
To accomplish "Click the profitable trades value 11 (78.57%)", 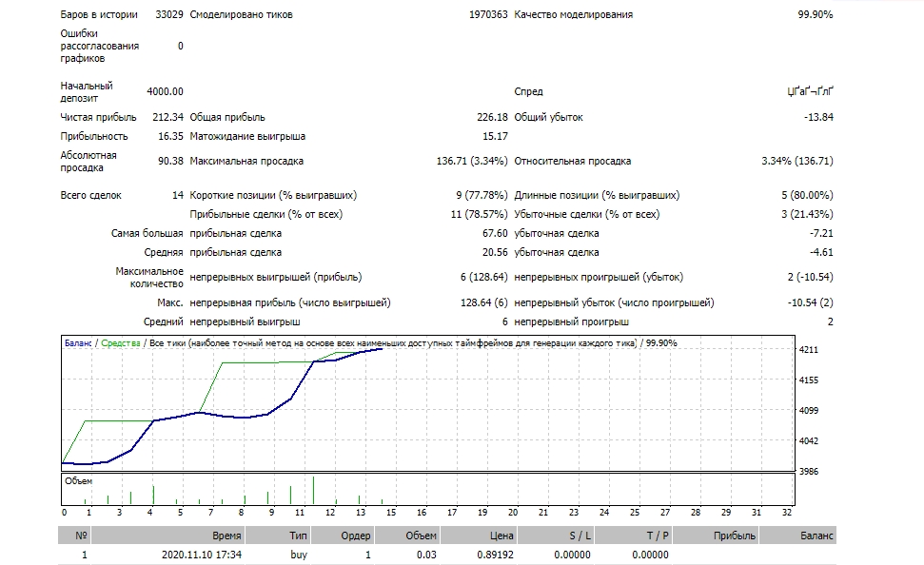I will coord(479,214).
